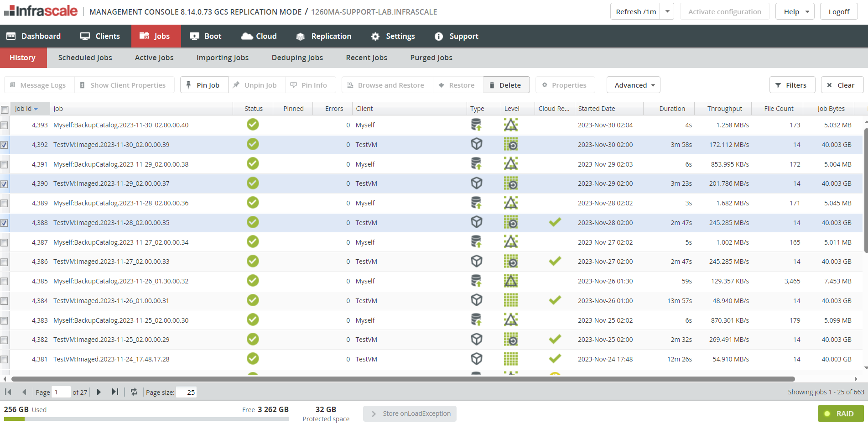This screenshot has height=424, width=868.
Task: Click the cloud replicated checkmark for job 4,388
Action: (x=555, y=222)
